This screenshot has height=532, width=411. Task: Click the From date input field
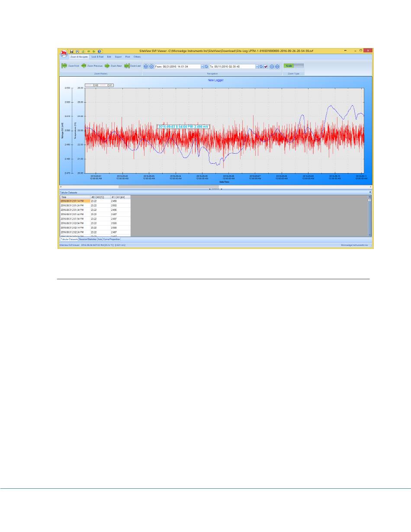pyautogui.click(x=178, y=66)
